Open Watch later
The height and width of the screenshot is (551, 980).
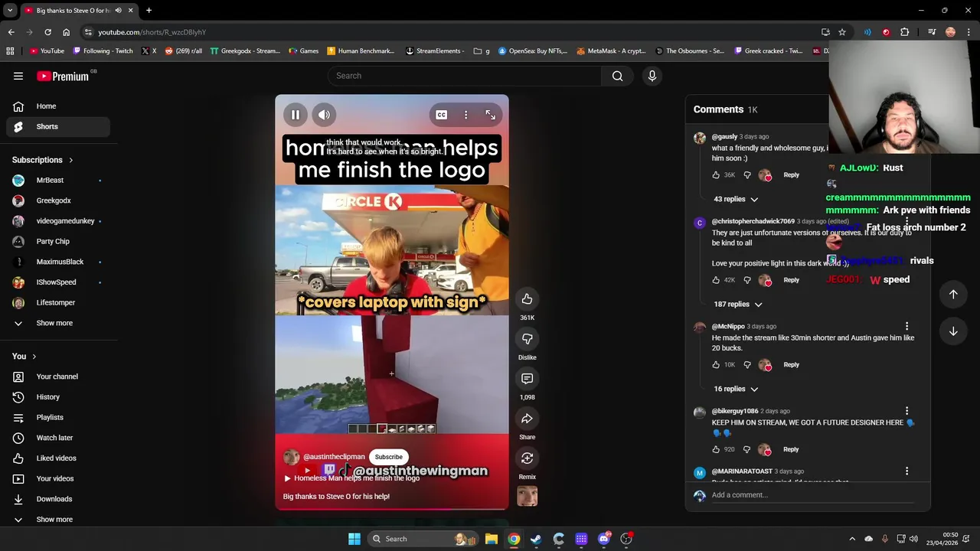pos(58,438)
